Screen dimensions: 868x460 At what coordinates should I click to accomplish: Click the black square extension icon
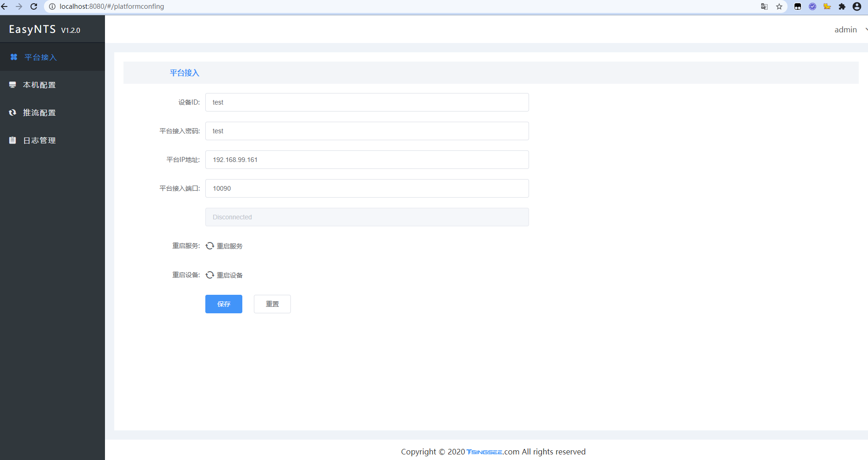(798, 6)
